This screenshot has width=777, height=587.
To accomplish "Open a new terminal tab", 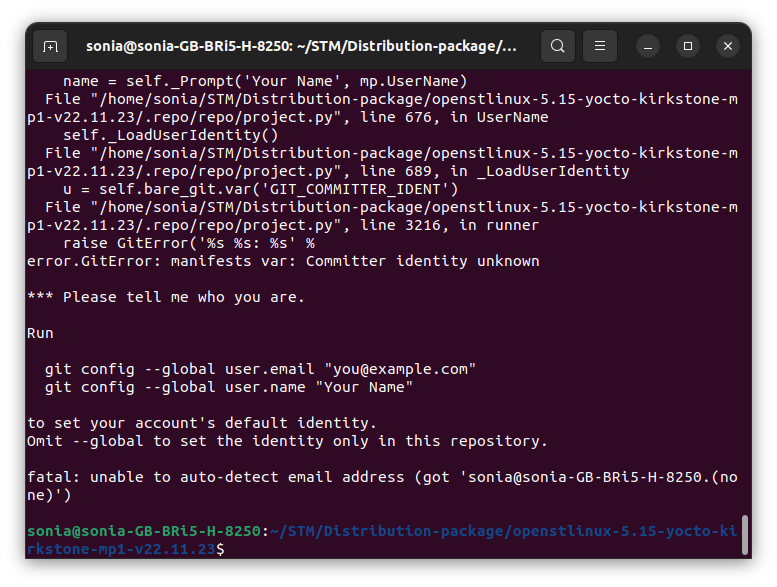I will pos(50,47).
